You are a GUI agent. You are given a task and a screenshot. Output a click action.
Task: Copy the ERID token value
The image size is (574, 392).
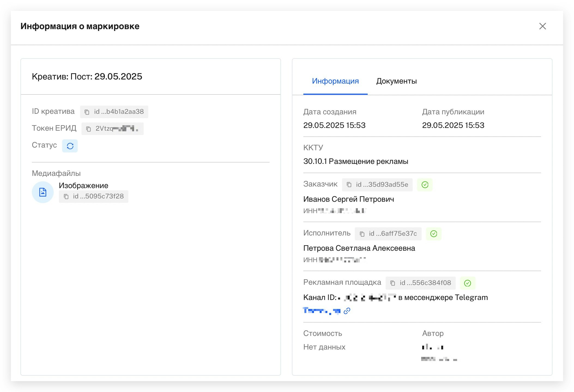tap(89, 129)
